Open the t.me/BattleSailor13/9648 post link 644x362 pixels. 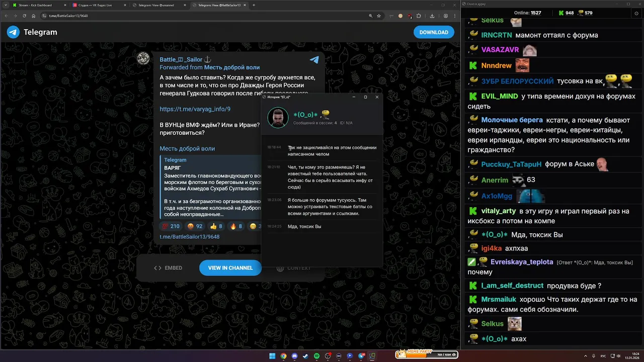click(190, 237)
